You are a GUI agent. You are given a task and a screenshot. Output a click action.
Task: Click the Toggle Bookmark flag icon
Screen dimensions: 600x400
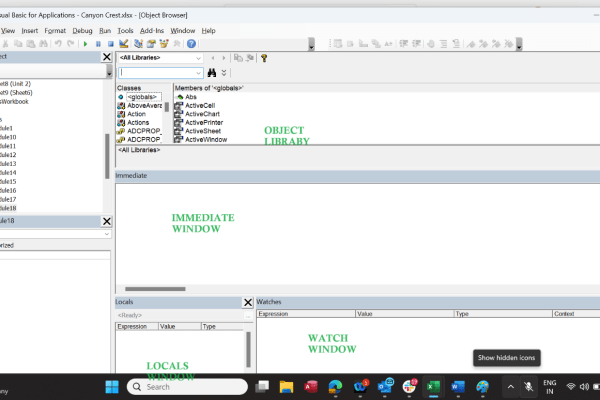471,44
